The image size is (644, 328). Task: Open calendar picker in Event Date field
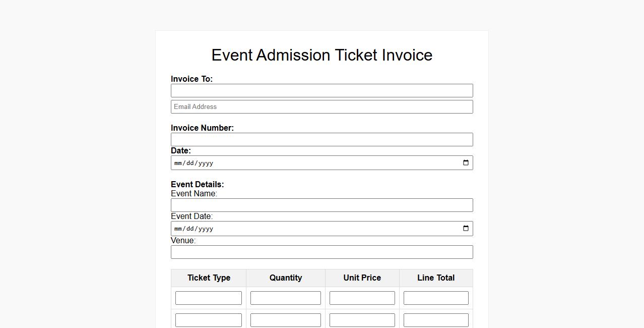pyautogui.click(x=466, y=228)
